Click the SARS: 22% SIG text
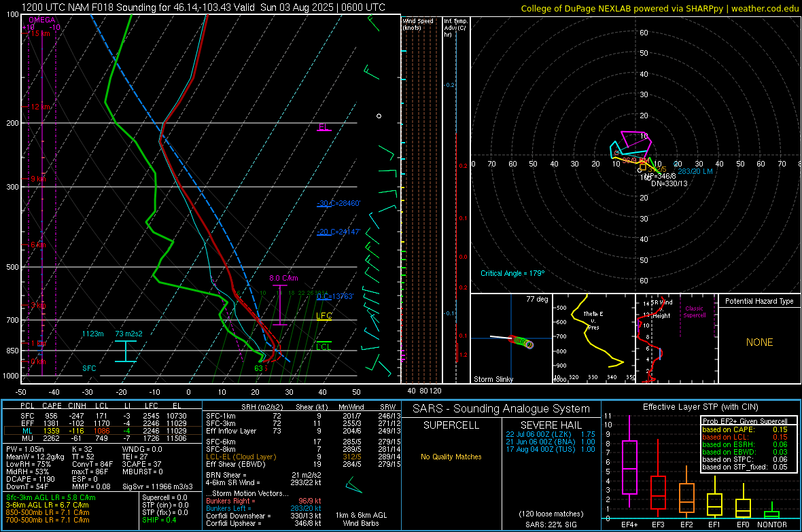802x532 pixels. [551, 525]
